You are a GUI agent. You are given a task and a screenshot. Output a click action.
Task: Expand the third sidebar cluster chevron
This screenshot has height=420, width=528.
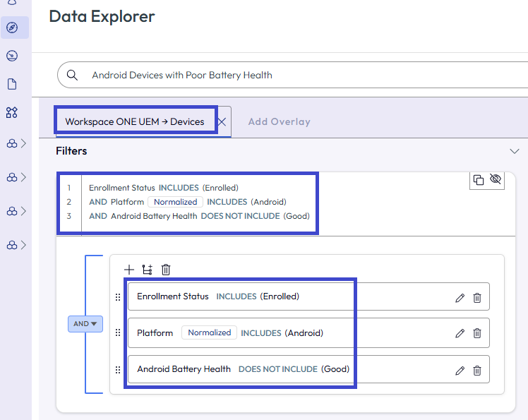(23, 211)
